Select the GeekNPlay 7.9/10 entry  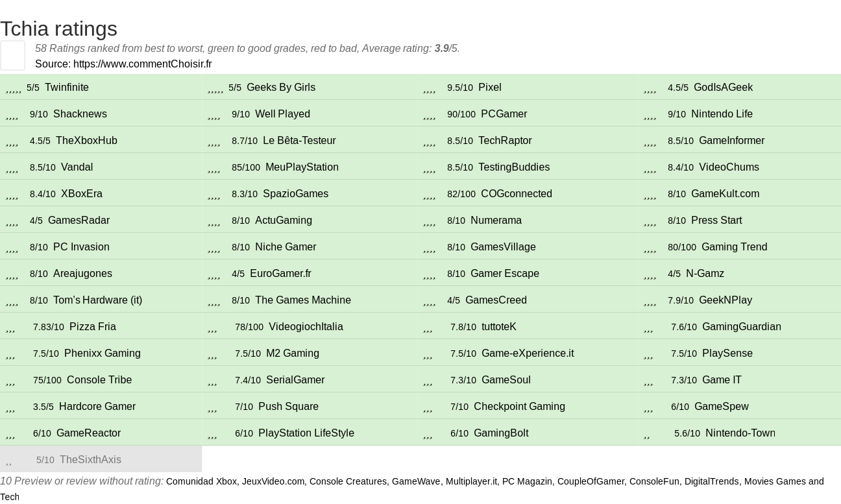(740, 300)
